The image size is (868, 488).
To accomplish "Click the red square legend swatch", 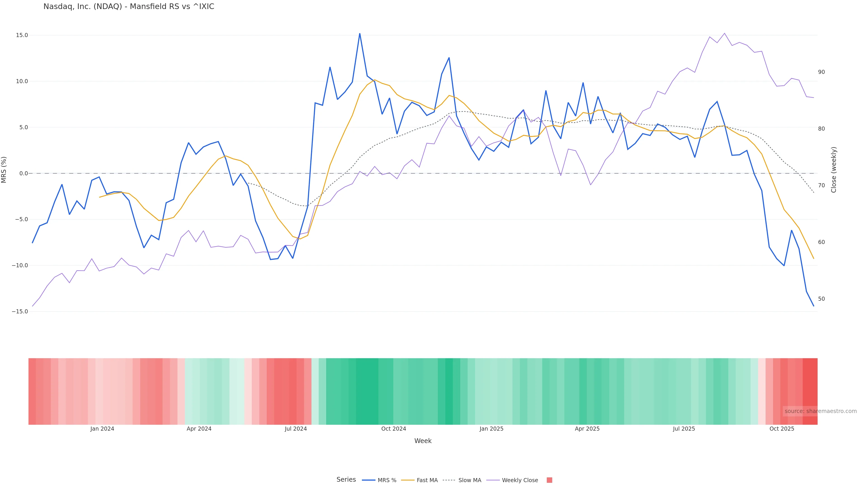I will pyautogui.click(x=549, y=480).
